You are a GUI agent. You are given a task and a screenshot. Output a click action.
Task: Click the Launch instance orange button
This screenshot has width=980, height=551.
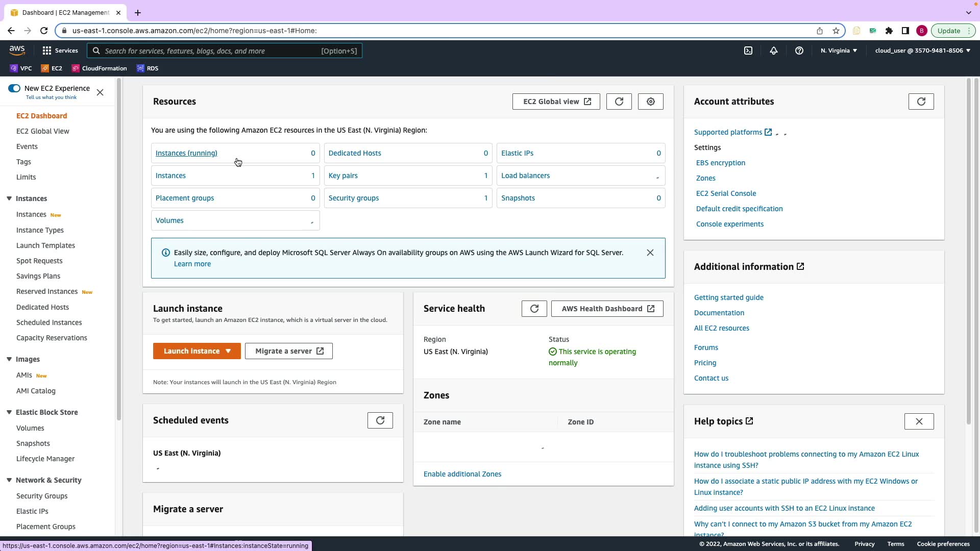click(191, 351)
